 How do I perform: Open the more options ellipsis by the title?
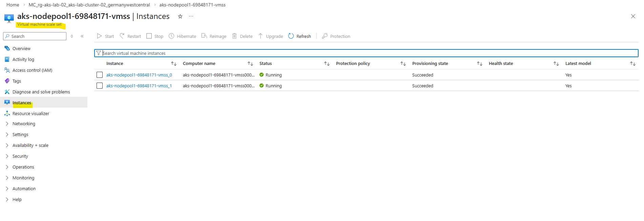click(191, 16)
